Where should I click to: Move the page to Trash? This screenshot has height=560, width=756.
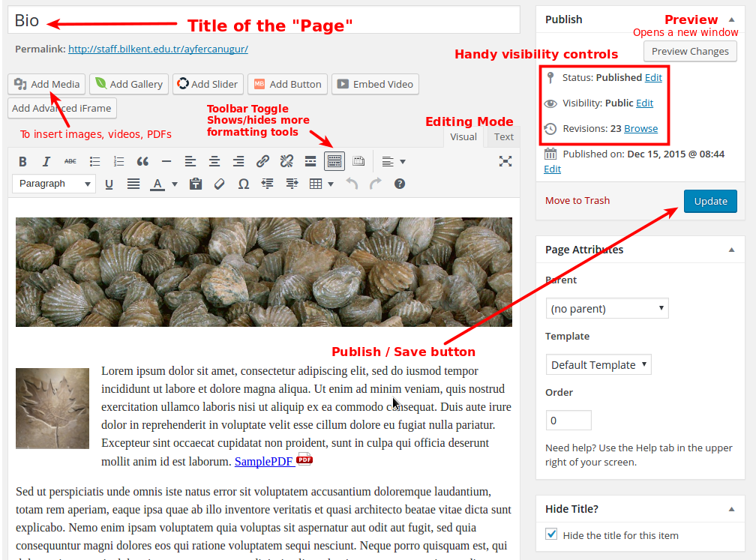(577, 200)
